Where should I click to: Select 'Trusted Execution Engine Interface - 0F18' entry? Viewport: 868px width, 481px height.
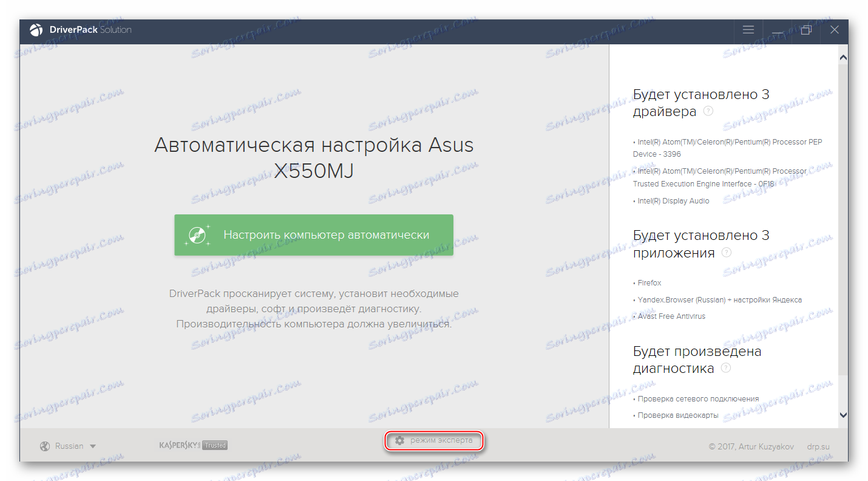720,177
